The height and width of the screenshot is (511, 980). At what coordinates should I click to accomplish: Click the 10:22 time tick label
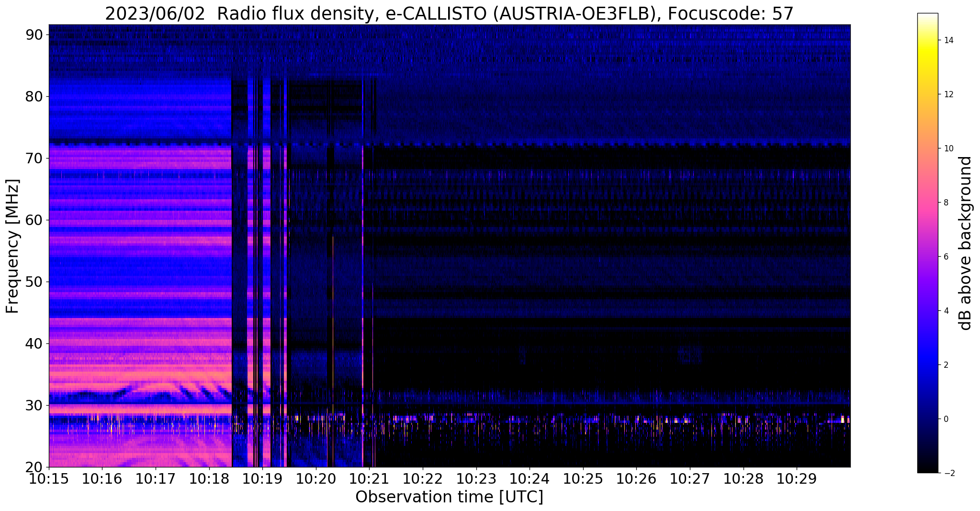pos(423,478)
